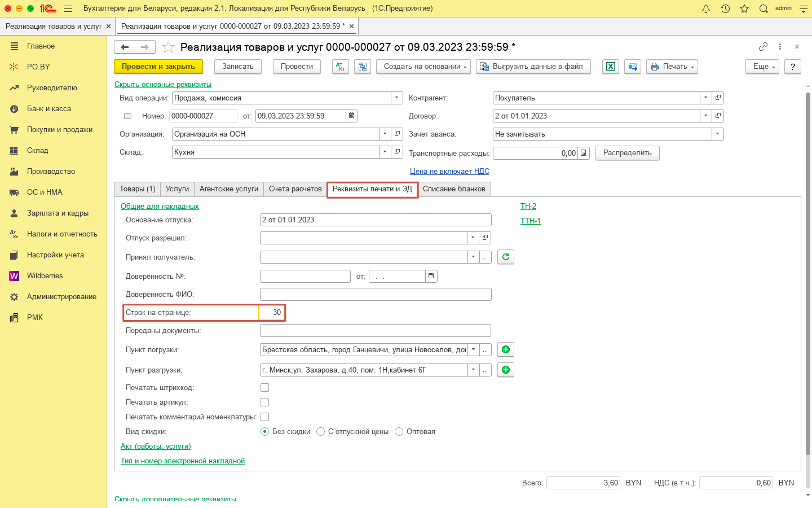Screen dimensions: 812x508
Task: Click the green Excel export icon
Action: click(x=611, y=67)
